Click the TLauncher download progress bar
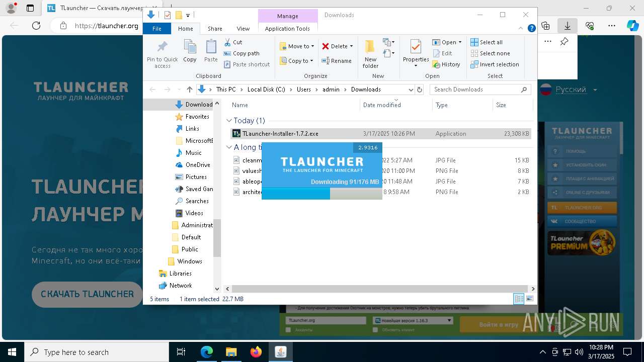The width and height of the screenshot is (644, 362). [x=322, y=194]
